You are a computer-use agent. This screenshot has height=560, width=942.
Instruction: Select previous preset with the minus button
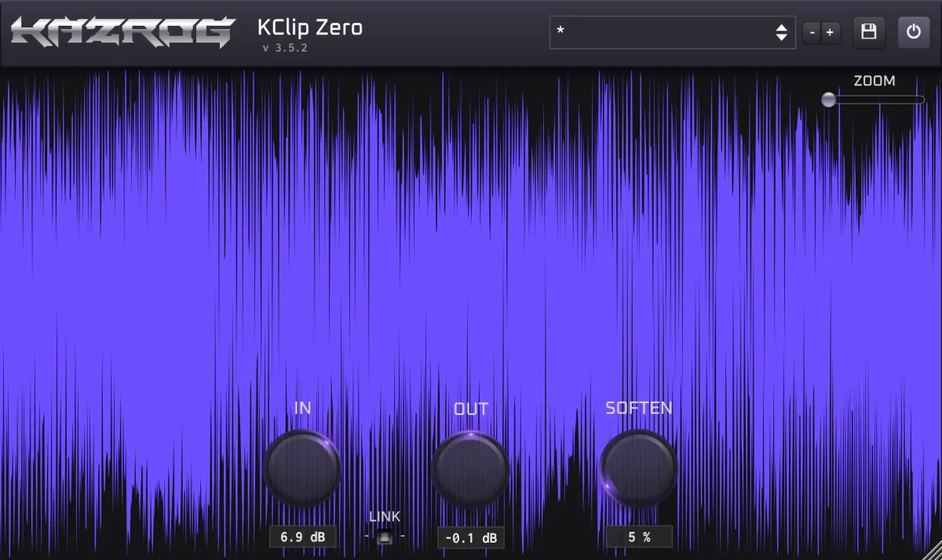(812, 33)
